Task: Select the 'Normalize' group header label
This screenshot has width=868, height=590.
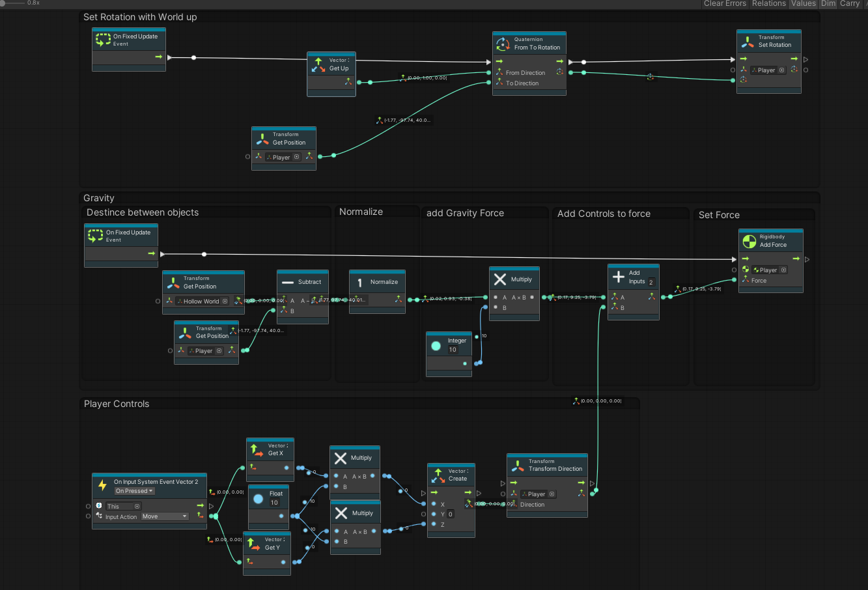Action: tap(361, 212)
